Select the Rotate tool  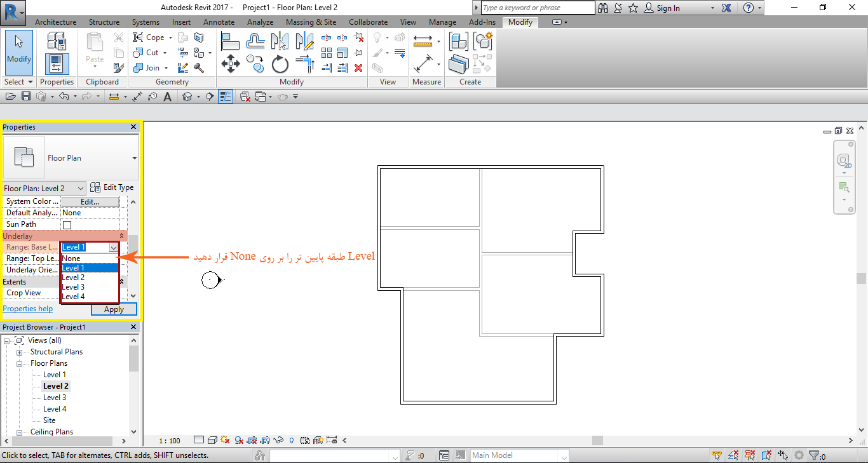(x=280, y=64)
